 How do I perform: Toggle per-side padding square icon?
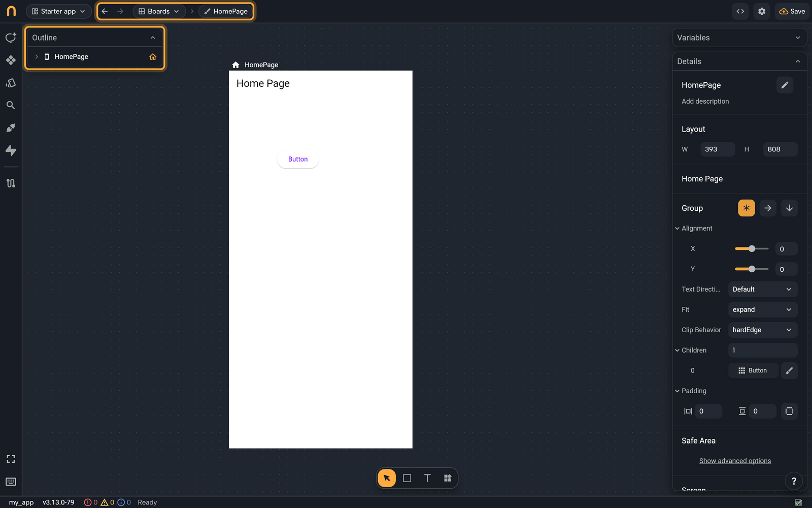tap(789, 411)
